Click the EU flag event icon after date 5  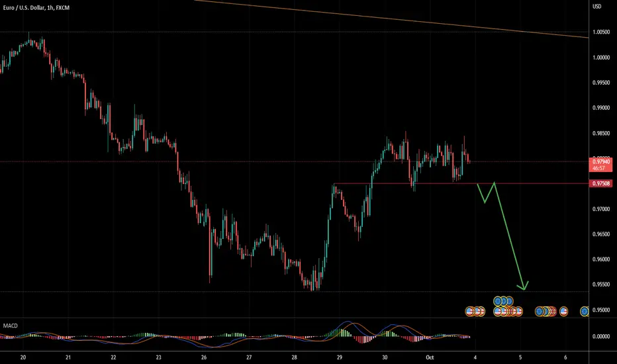[x=539, y=312]
